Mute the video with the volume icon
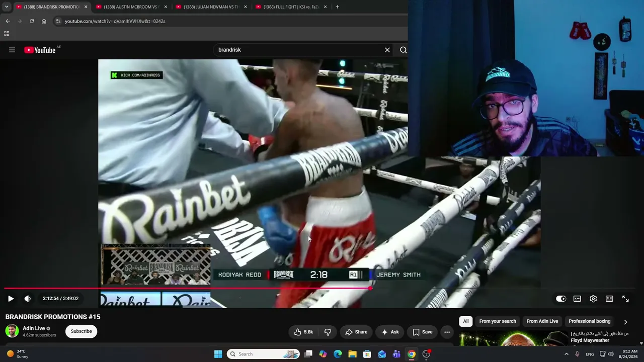The image size is (644, 362). [x=28, y=299]
